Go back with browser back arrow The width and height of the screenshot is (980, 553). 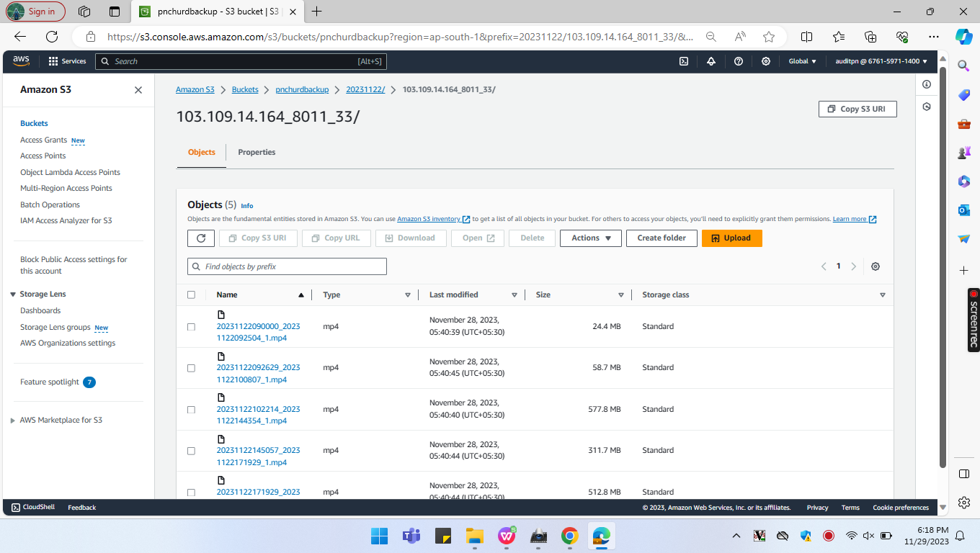coord(20,37)
